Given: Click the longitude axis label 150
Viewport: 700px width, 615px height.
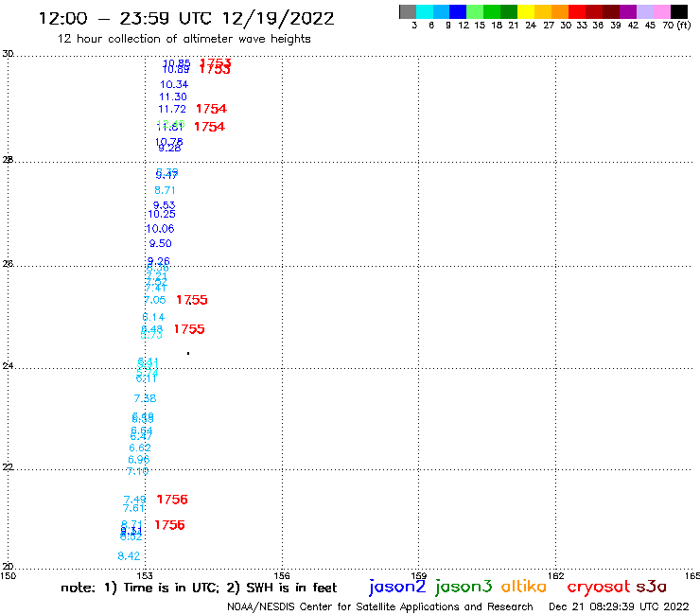Looking at the screenshot, I should pos(8,575).
